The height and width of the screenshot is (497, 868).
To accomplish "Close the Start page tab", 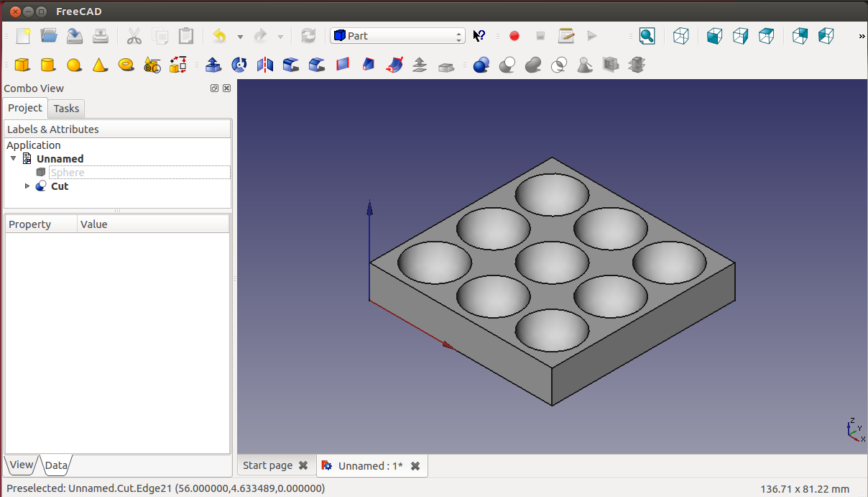I will pos(303,465).
